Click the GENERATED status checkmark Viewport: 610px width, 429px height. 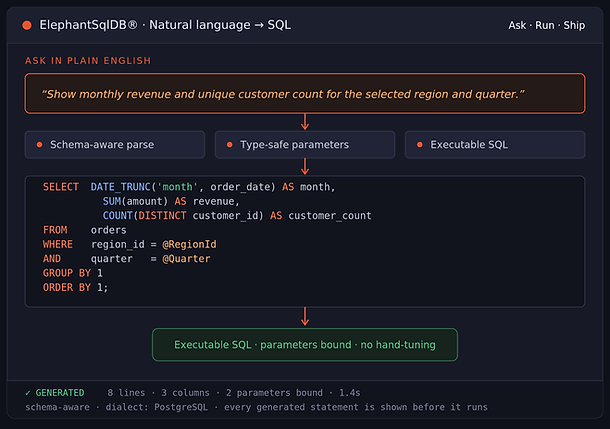(28, 393)
